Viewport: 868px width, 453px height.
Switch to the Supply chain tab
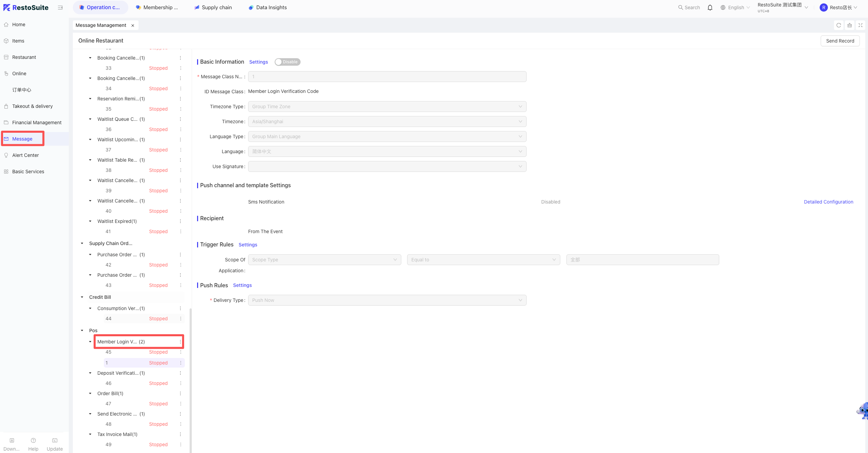[213, 7]
